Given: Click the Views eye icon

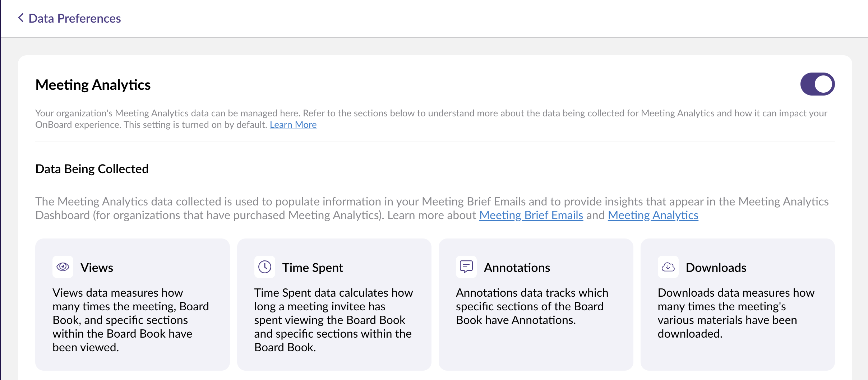Looking at the screenshot, I should pyautogui.click(x=63, y=267).
